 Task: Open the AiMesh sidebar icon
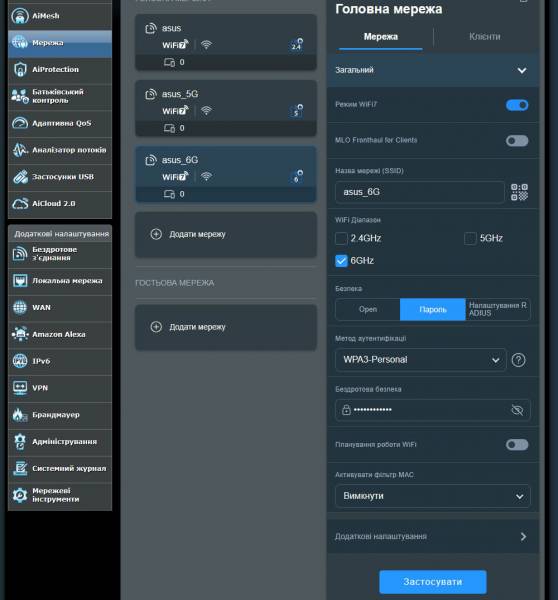(20, 16)
